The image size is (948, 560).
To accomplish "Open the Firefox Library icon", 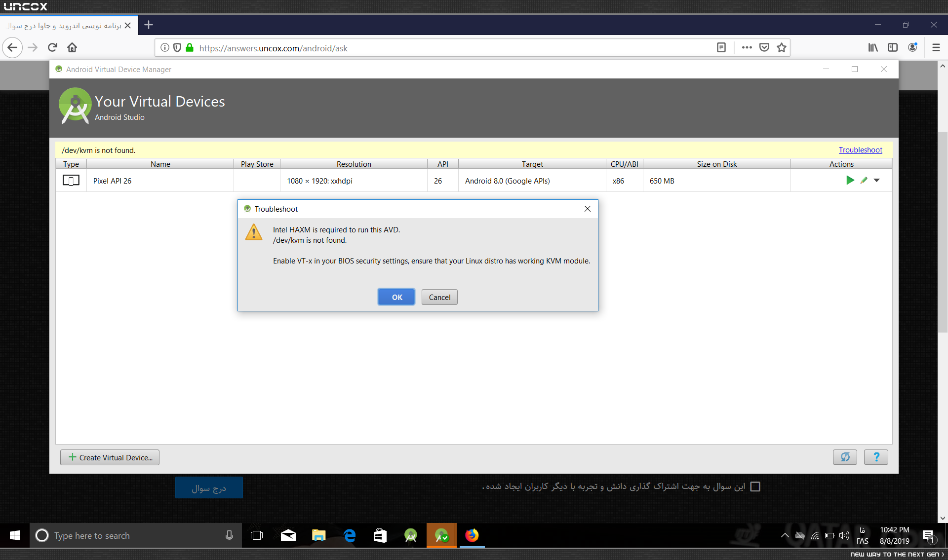I will pos(873,48).
